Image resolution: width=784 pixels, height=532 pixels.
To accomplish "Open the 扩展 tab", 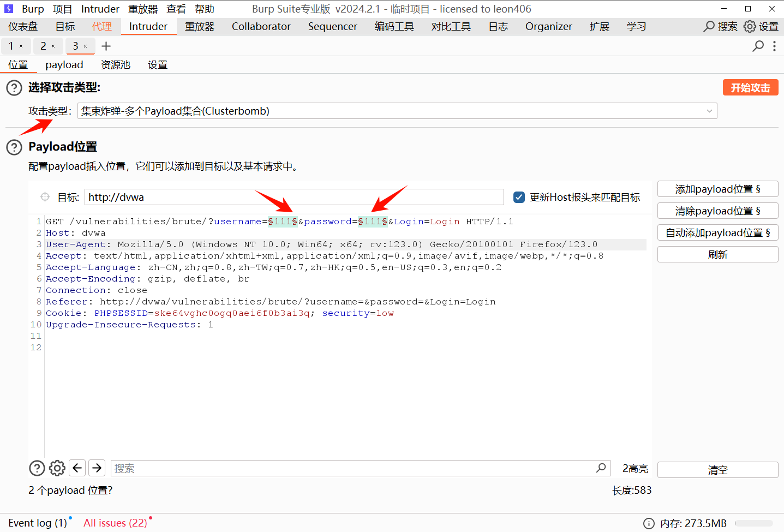I will point(599,26).
